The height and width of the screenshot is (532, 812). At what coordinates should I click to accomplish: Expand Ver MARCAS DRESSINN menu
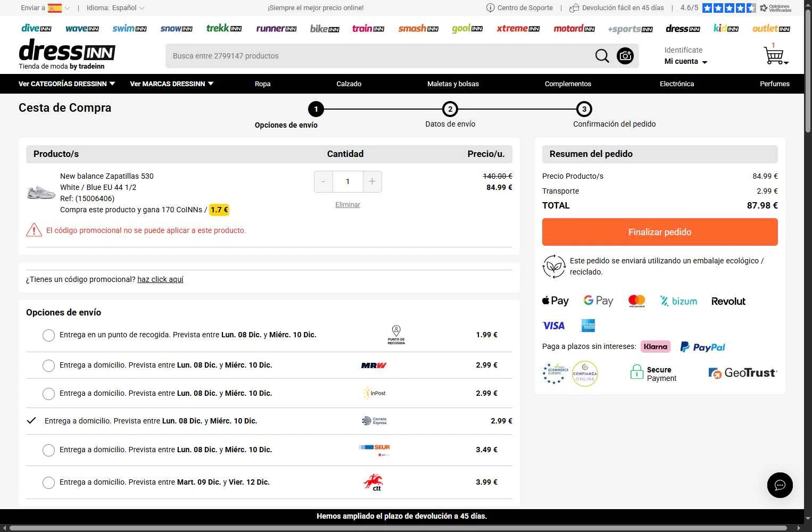pyautogui.click(x=171, y=84)
